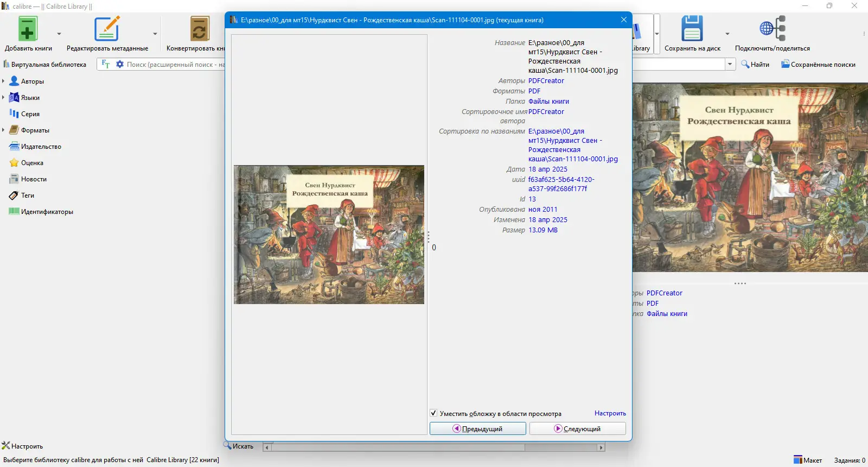This screenshot has width=868, height=467.
Task: Click the Convert books icon
Action: click(x=199, y=29)
